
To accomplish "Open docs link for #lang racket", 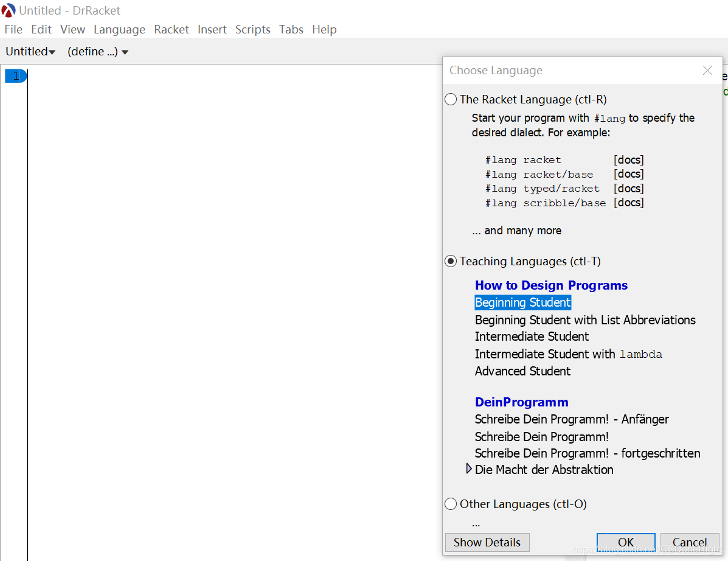I will click(628, 160).
